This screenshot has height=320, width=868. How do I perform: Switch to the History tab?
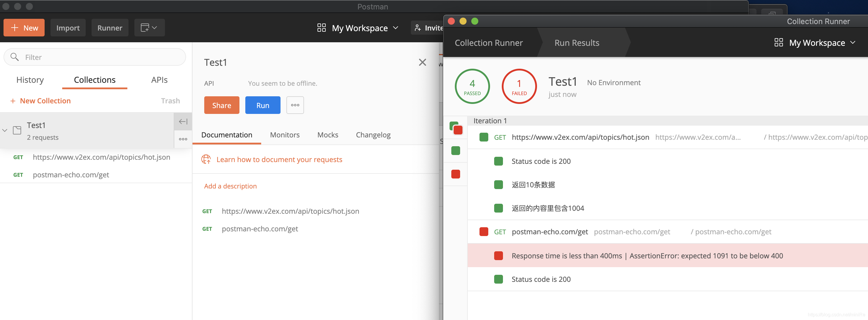(30, 80)
